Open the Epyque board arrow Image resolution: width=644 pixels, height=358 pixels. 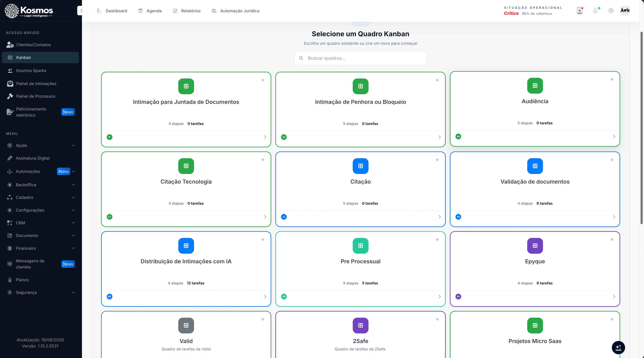(614, 297)
